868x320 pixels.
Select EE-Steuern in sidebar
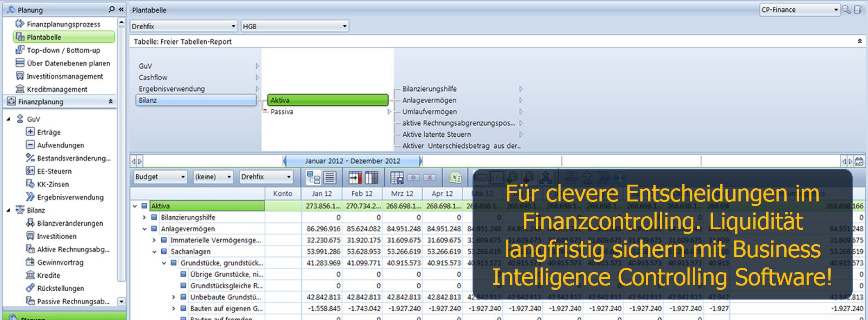tap(49, 171)
